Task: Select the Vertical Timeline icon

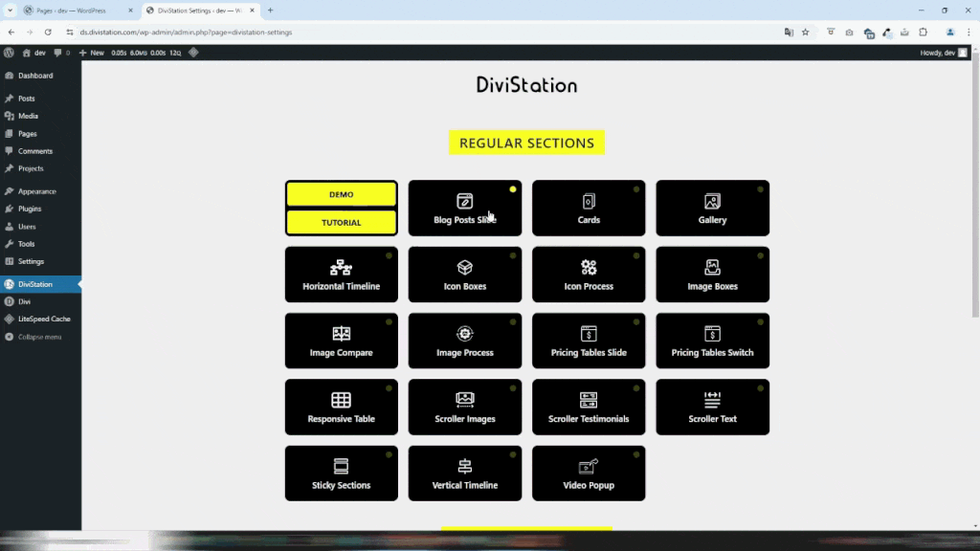Action: [465, 466]
